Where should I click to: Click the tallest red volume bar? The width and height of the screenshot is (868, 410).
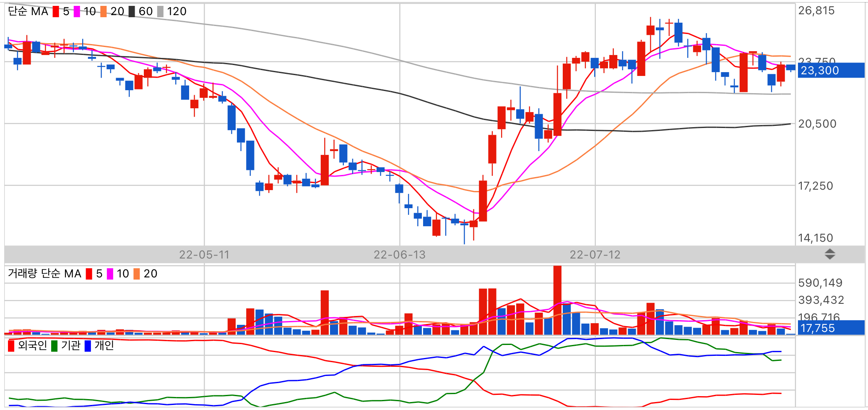[x=557, y=300]
